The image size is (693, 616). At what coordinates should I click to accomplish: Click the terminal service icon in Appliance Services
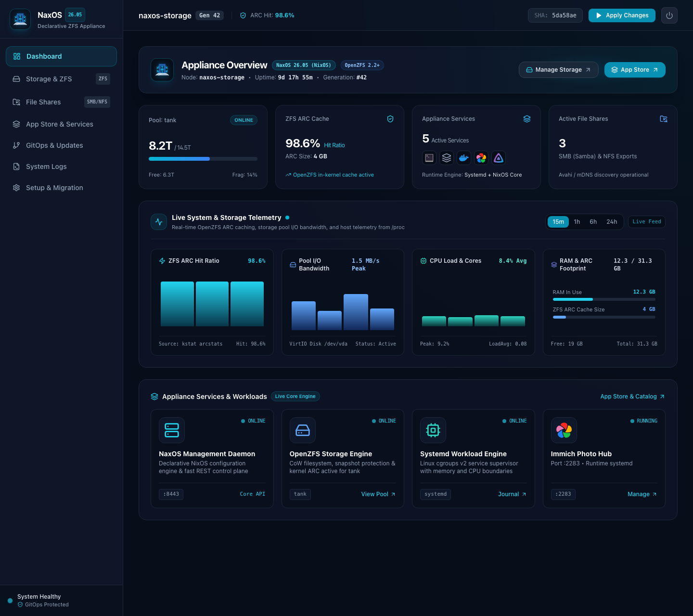tap(429, 158)
